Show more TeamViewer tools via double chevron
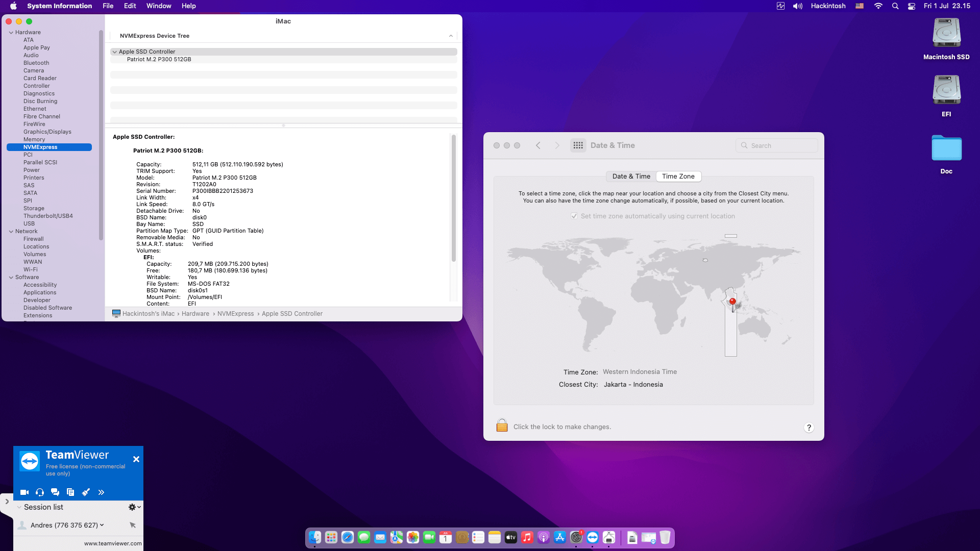The width and height of the screenshot is (980, 551). point(101,492)
